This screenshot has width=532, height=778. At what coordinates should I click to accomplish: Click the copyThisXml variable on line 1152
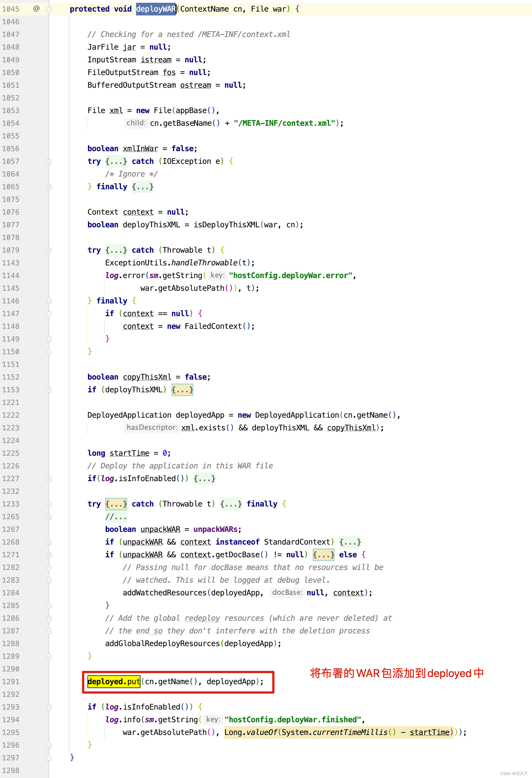(x=147, y=377)
